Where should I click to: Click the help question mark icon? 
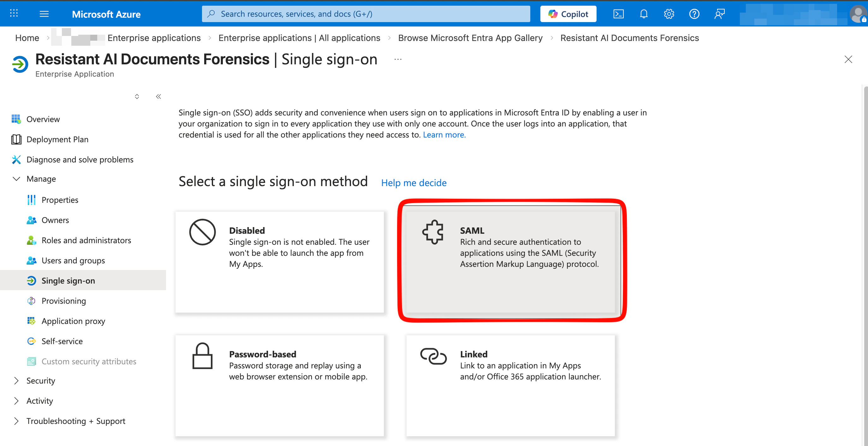[x=694, y=14]
